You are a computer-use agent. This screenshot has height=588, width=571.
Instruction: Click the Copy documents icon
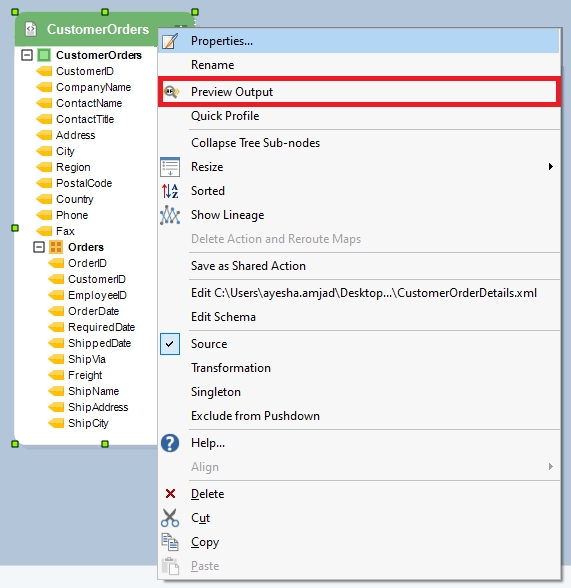pos(170,542)
